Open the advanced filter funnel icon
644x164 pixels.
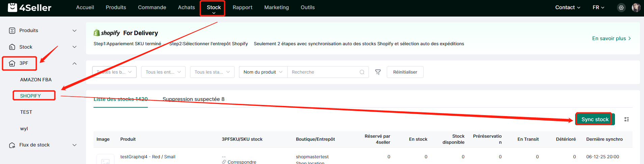[378, 72]
